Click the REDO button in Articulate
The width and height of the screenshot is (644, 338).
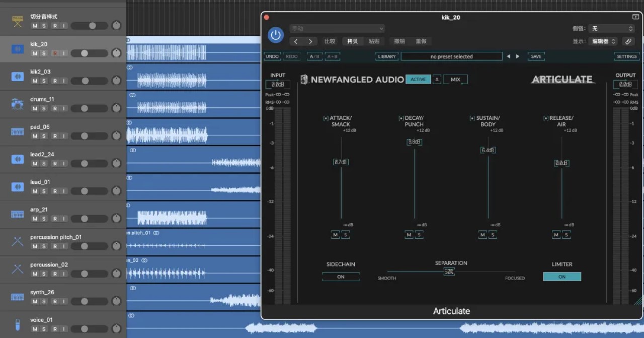[291, 56]
